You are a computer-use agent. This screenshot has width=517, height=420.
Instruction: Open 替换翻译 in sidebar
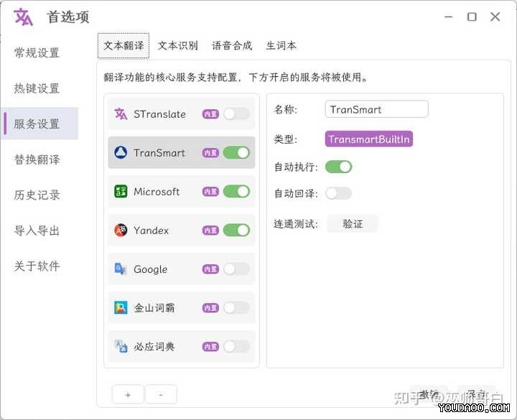[x=37, y=159]
